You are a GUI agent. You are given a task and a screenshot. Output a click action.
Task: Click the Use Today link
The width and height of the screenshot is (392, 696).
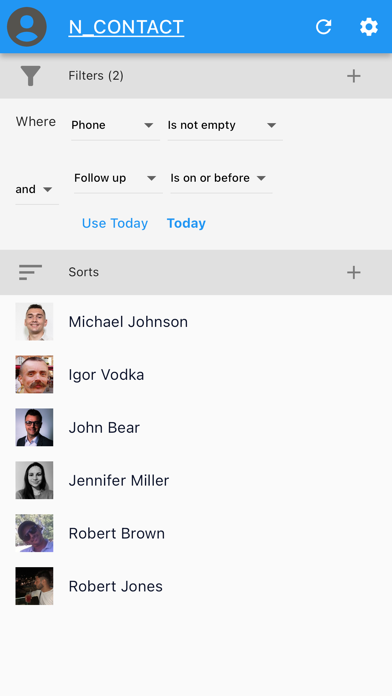point(115,223)
